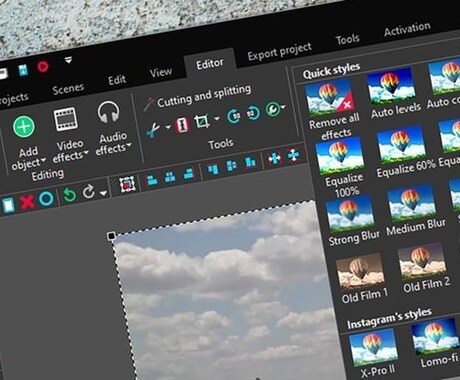Click the top-left selection handle of the image
460x380 pixels.
(111, 236)
